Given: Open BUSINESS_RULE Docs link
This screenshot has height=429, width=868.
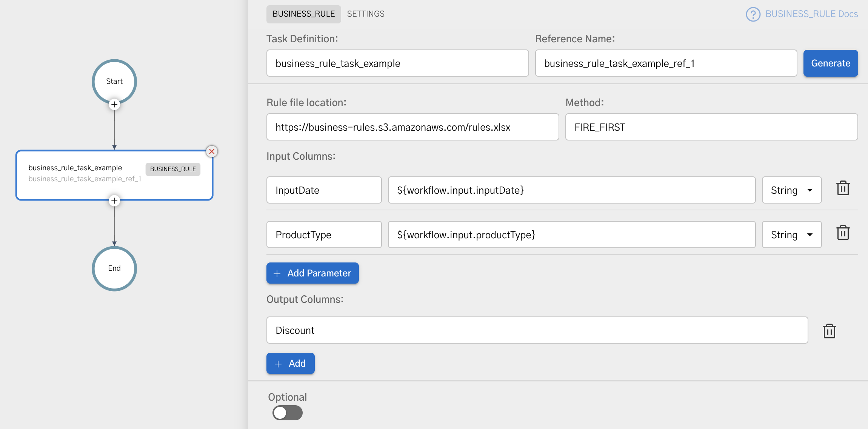Looking at the screenshot, I should (811, 14).
